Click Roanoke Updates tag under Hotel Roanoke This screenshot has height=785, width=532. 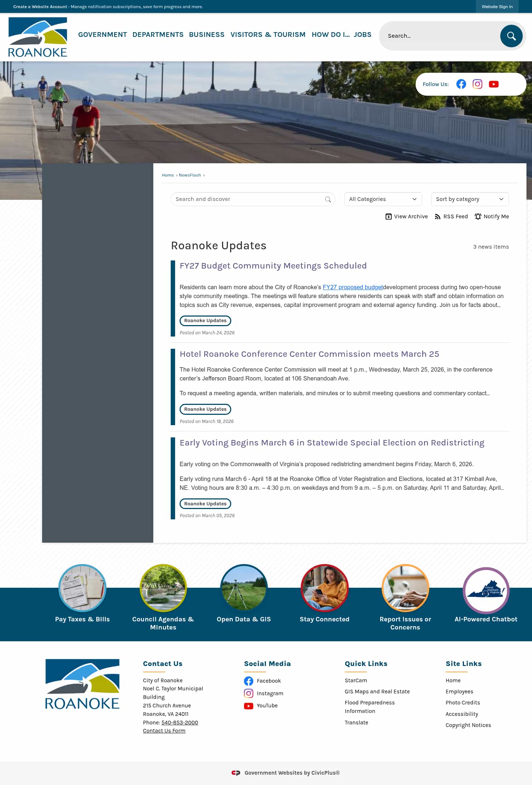pyautogui.click(x=205, y=409)
